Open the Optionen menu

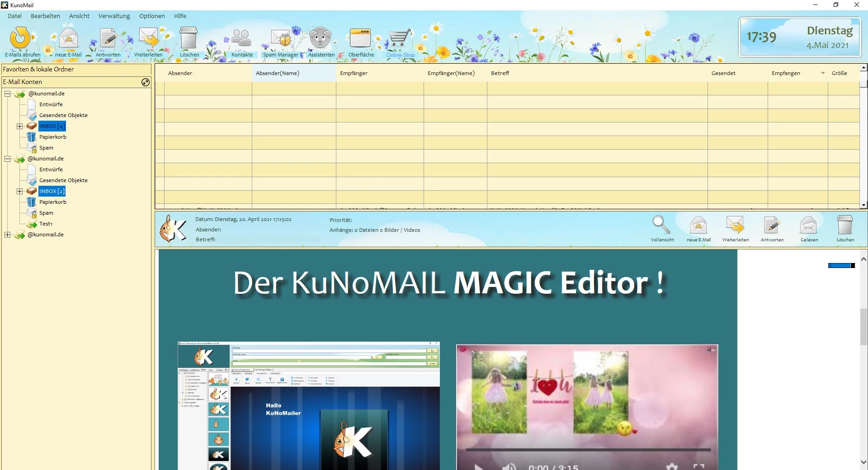[x=152, y=16]
